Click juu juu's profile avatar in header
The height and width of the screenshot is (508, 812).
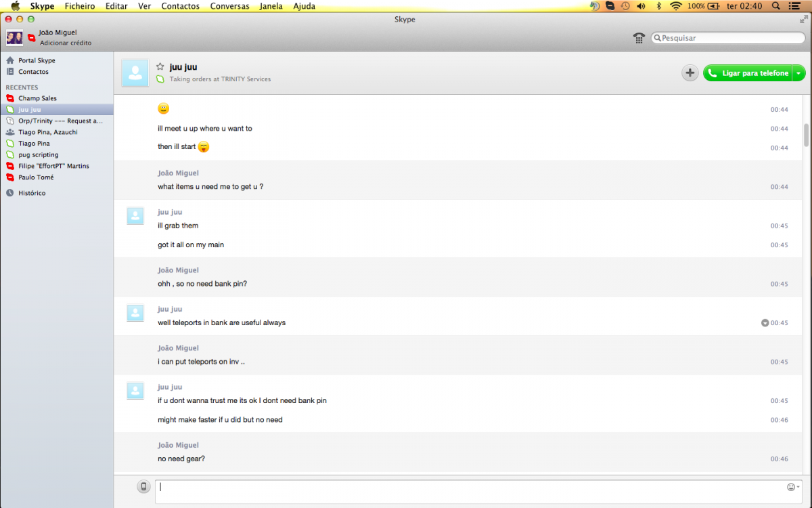[x=135, y=73]
